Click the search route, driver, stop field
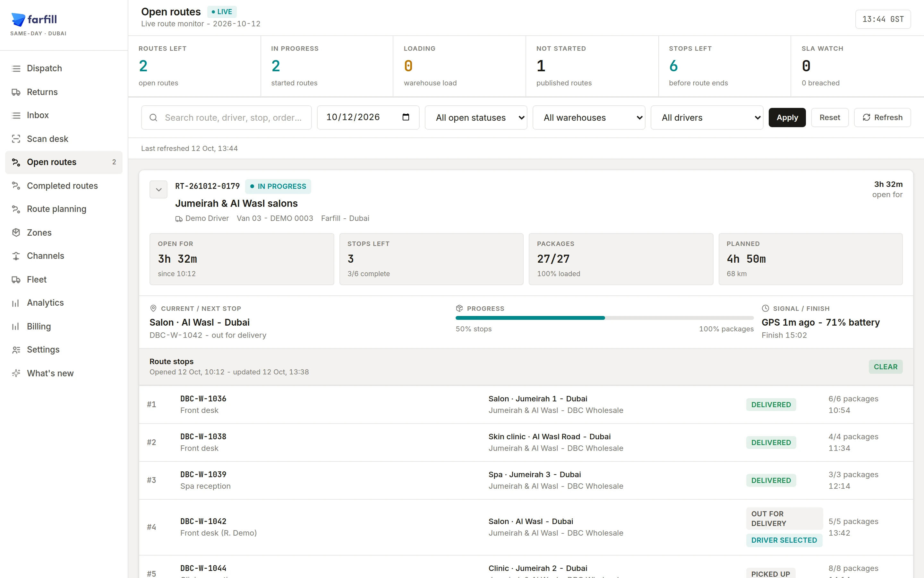 click(227, 118)
